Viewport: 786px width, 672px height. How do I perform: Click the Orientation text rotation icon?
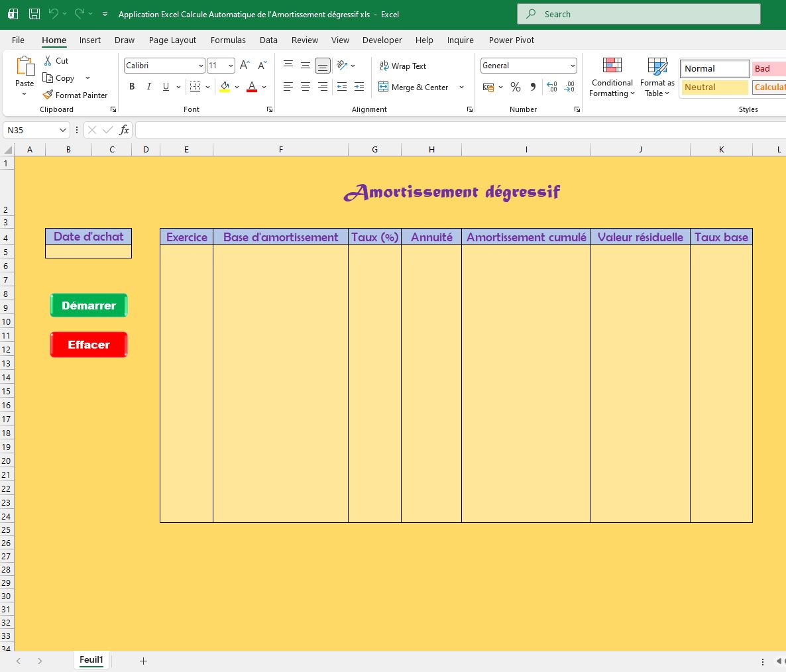(342, 65)
